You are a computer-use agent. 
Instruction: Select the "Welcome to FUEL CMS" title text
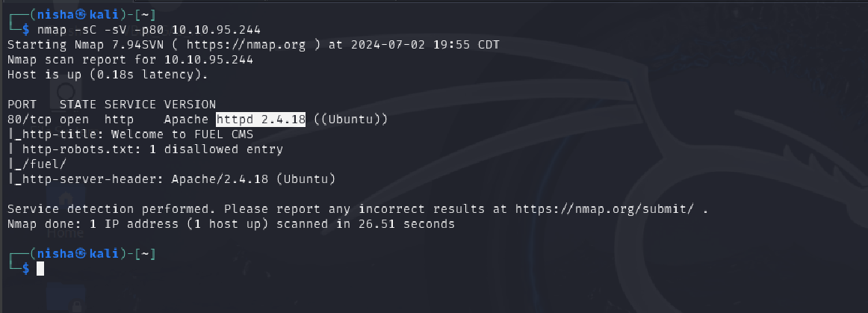click(182, 134)
